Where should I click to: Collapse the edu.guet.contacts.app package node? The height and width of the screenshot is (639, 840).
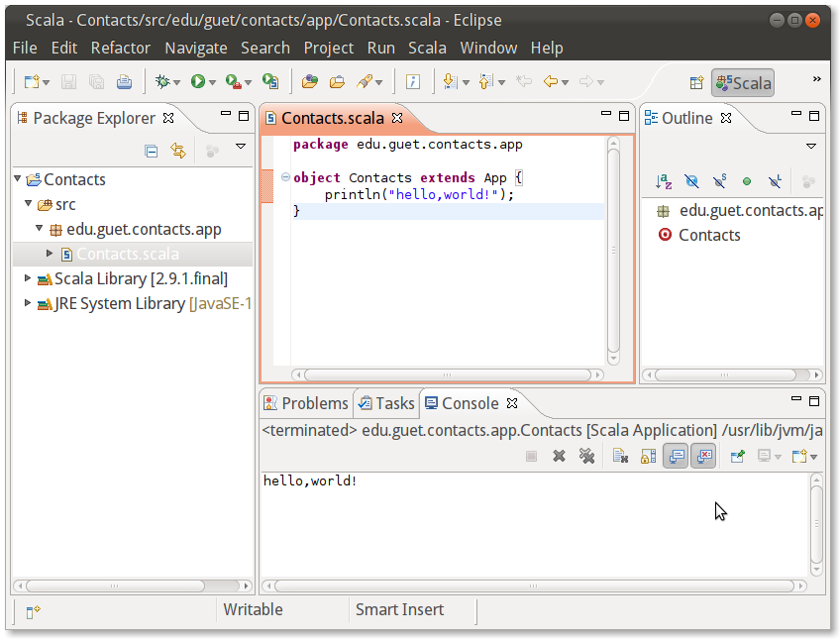tap(40, 229)
